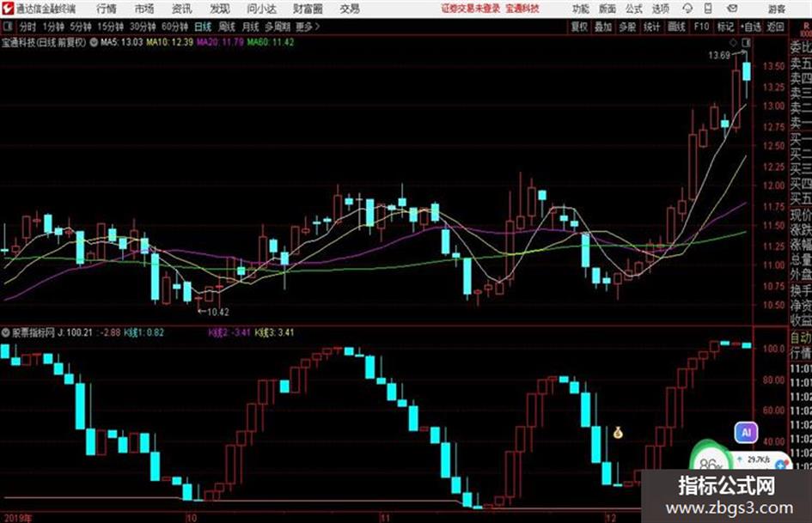Image resolution: width=812 pixels, height=523 pixels.
Task: Click MA10: 12.39 indicator value
Action: pos(170,42)
